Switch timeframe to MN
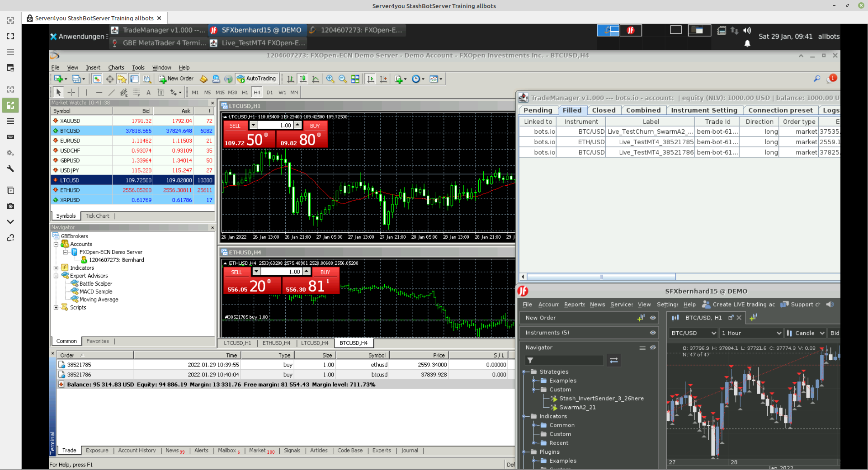The width and height of the screenshot is (868, 470). tap(294, 92)
